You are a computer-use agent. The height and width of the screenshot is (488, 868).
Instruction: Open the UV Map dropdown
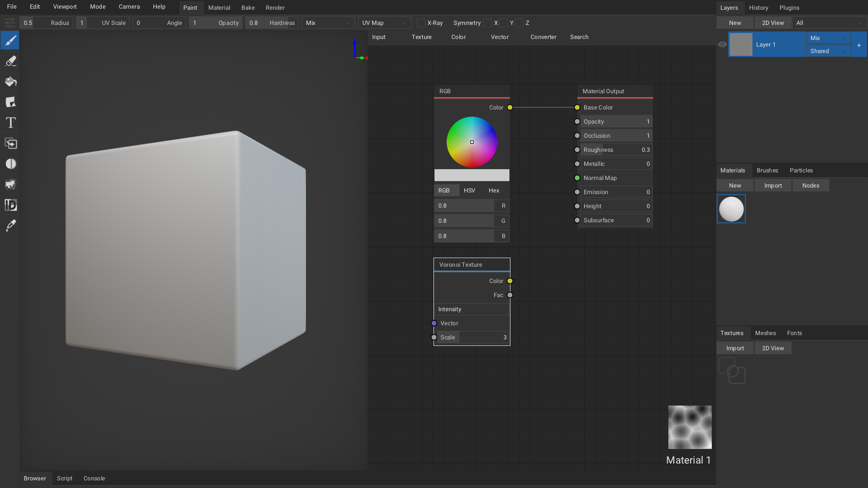pos(384,23)
